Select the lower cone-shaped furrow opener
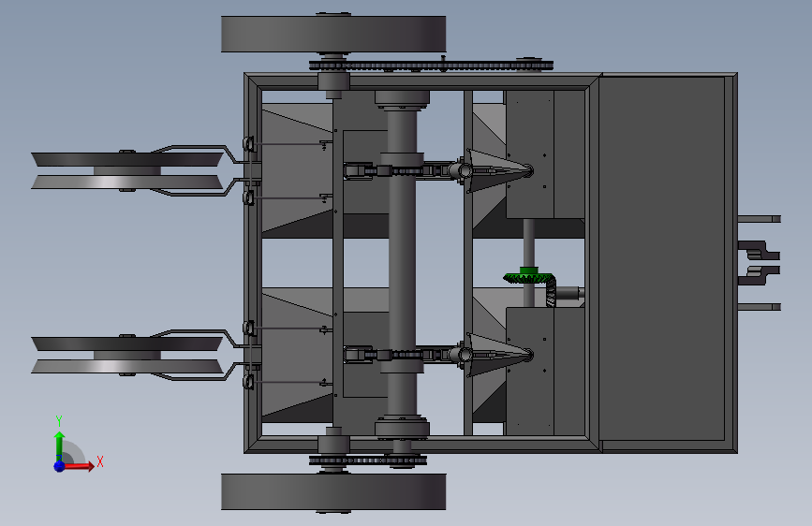 coord(498,355)
